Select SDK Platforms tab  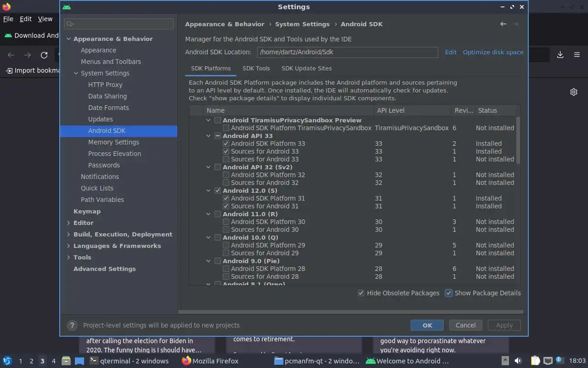211,68
